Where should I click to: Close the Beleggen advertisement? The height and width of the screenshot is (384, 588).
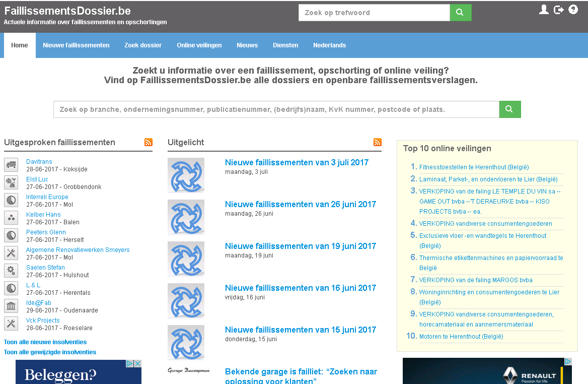[x=138, y=363]
